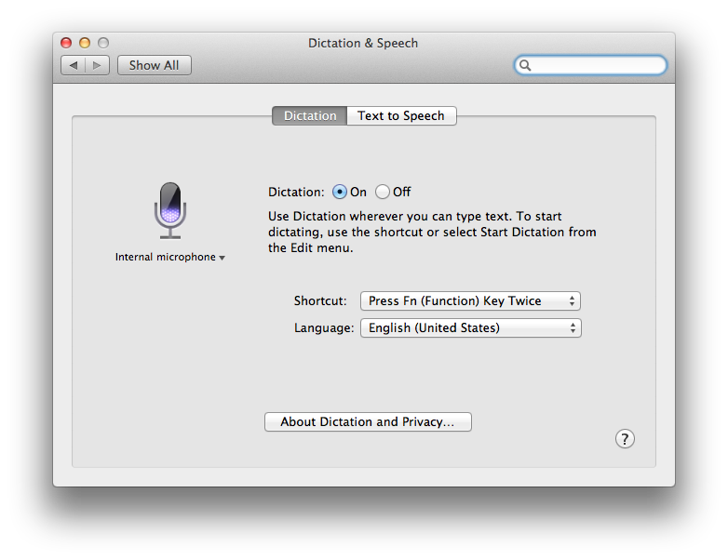Image resolution: width=728 pixels, height=560 pixels.
Task: Click the Language popup stepper arrows
Action: click(573, 327)
